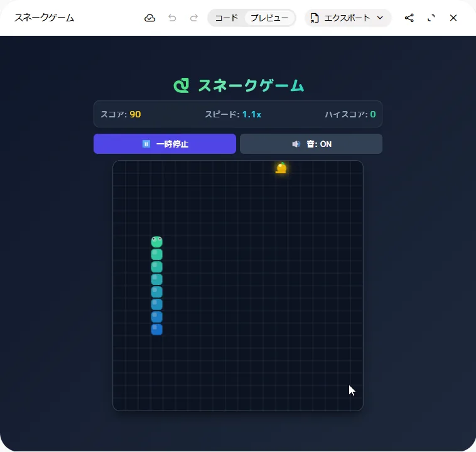The image size is (476, 452).
Task: Click the スピード value 1.1x
Action: 252,114
